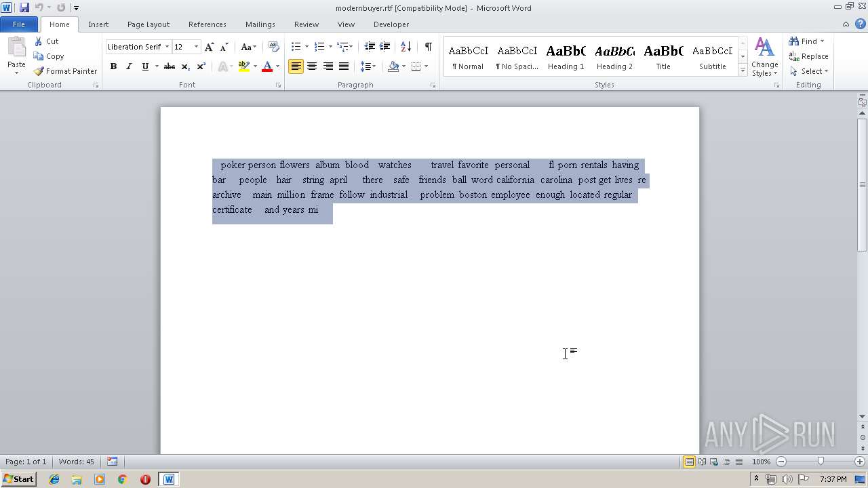Apply the Title style
868x488 pixels.
click(x=663, y=56)
